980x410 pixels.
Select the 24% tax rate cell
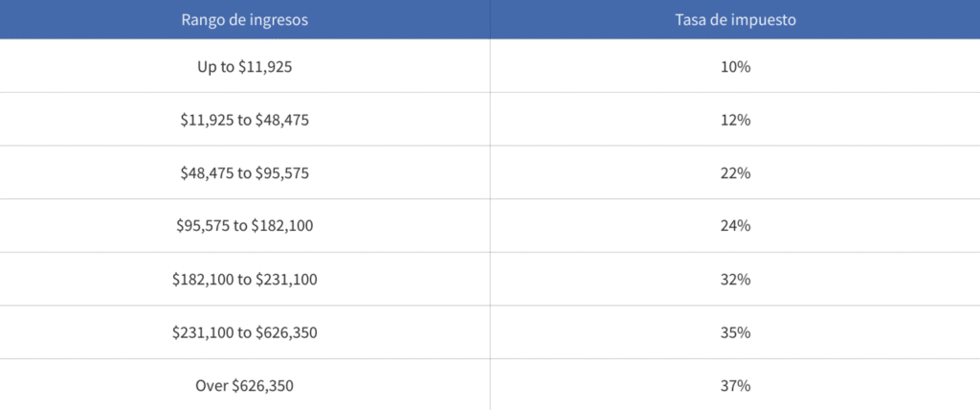click(736, 226)
